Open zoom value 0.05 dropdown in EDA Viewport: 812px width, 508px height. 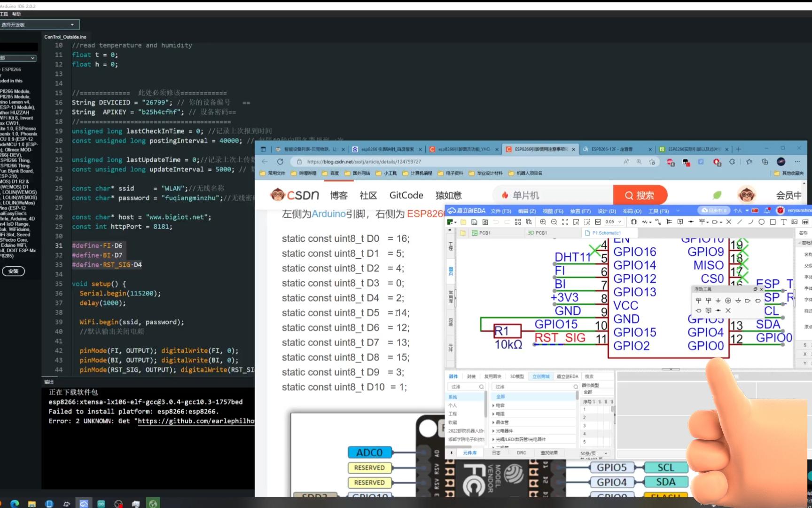point(614,222)
